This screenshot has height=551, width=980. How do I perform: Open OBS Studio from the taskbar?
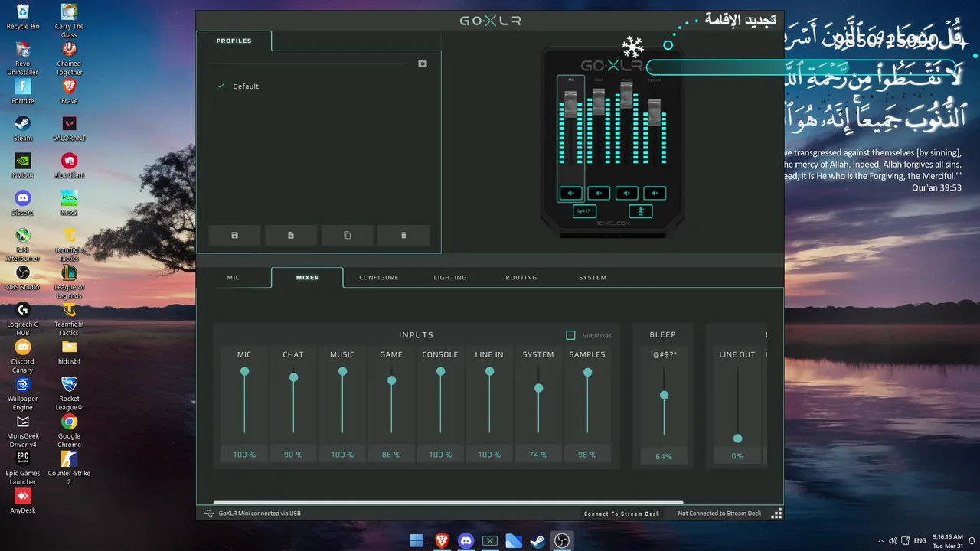[561, 541]
